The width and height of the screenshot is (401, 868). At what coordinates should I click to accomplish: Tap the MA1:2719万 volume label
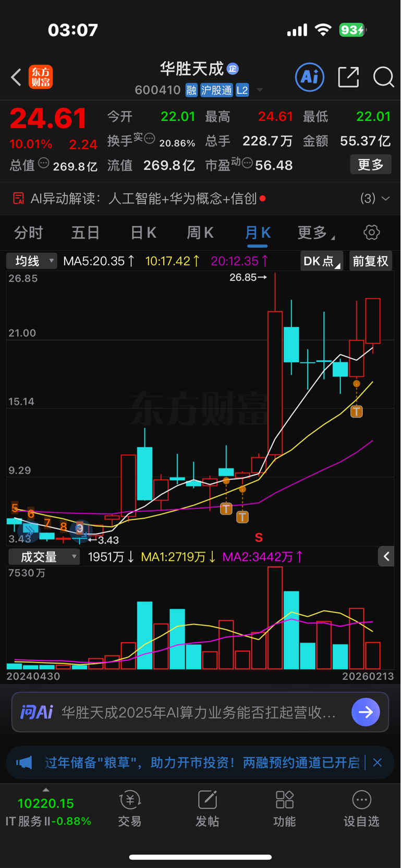pyautogui.click(x=179, y=557)
